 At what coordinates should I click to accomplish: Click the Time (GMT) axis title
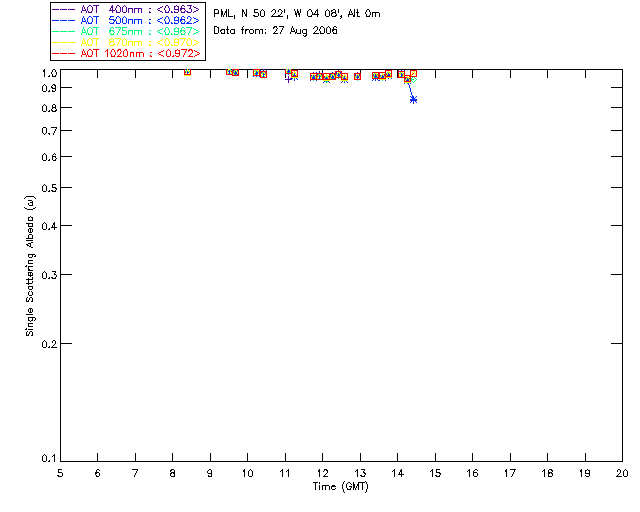point(340,487)
